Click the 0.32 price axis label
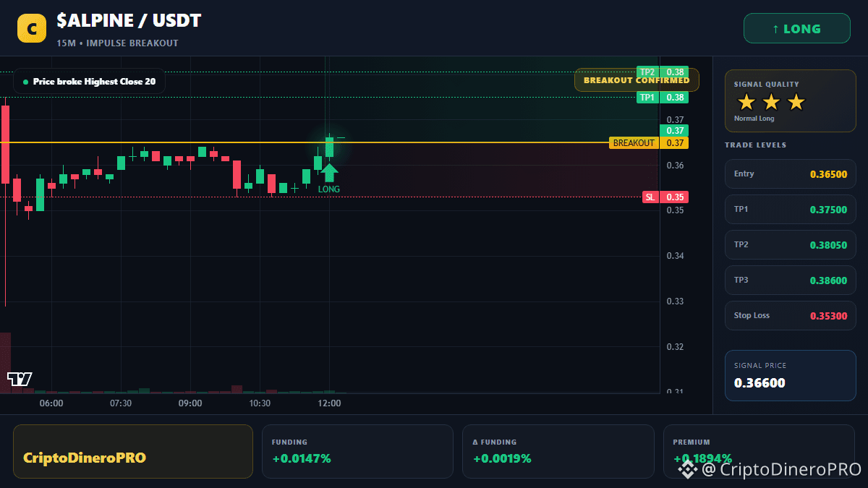The height and width of the screenshot is (488, 868). pyautogui.click(x=675, y=347)
